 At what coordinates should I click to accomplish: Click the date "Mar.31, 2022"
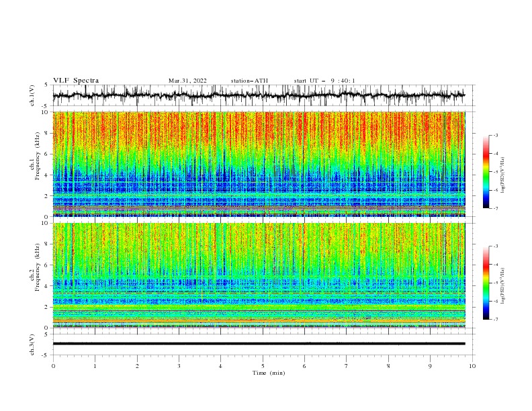coord(187,81)
